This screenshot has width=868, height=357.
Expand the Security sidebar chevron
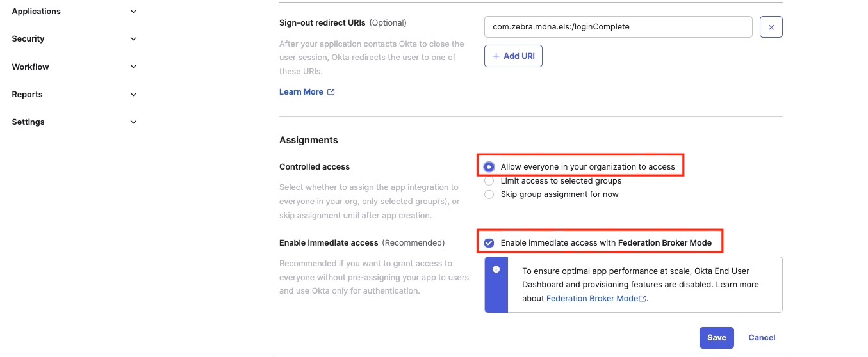tap(133, 39)
